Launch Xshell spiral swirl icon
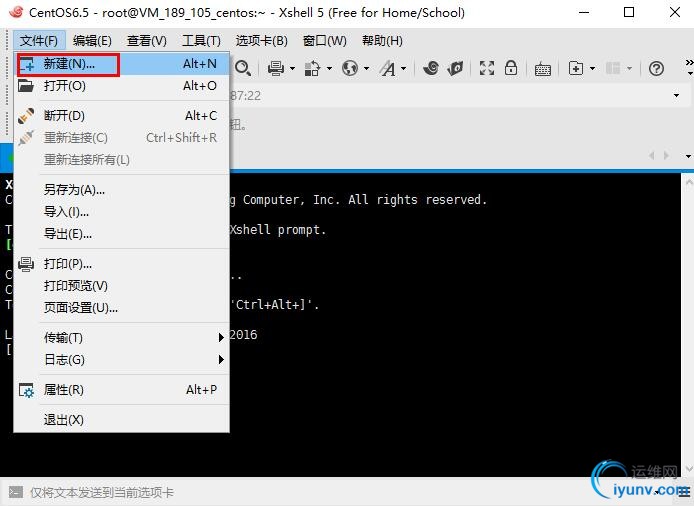 tap(431, 68)
